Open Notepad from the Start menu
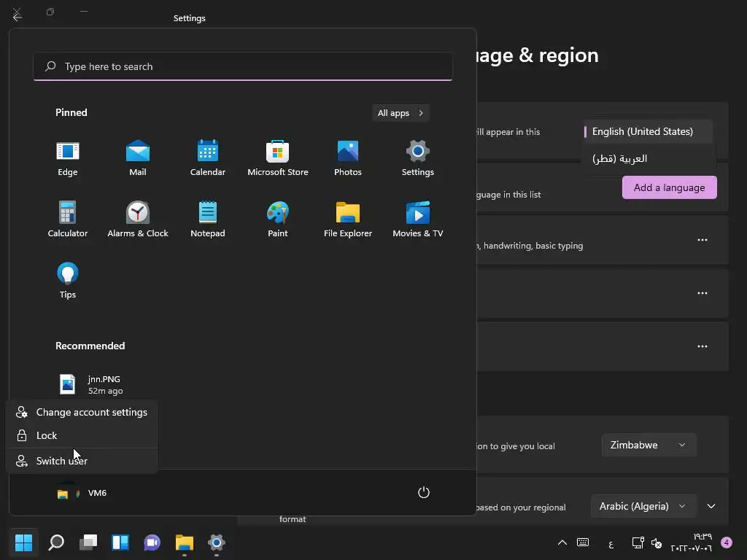 [208, 219]
